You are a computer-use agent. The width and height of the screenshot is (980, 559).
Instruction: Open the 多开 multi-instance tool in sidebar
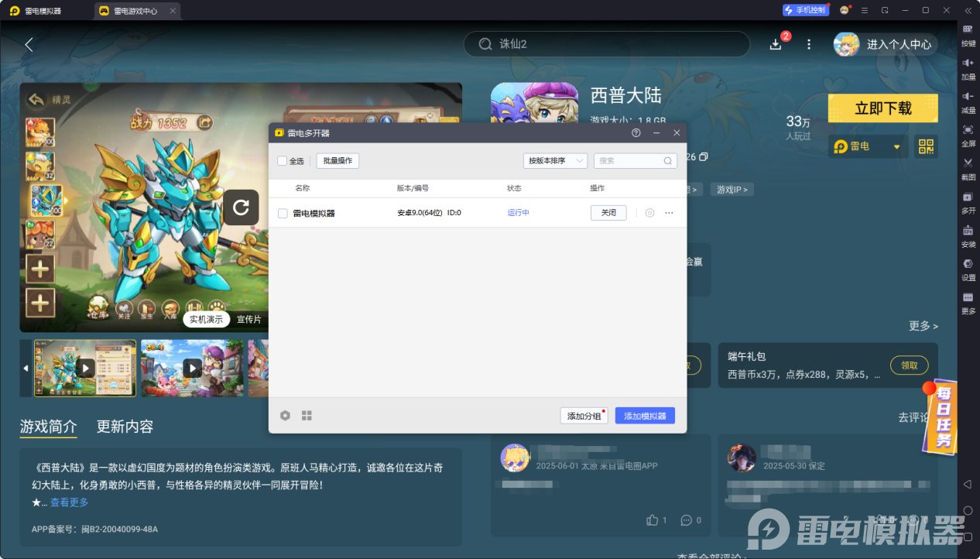tap(968, 201)
